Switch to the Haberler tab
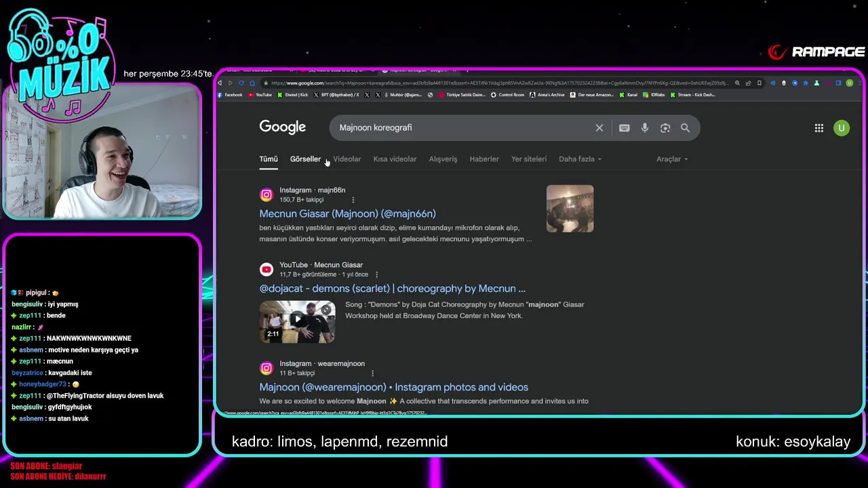The height and width of the screenshot is (488, 868). click(x=484, y=159)
